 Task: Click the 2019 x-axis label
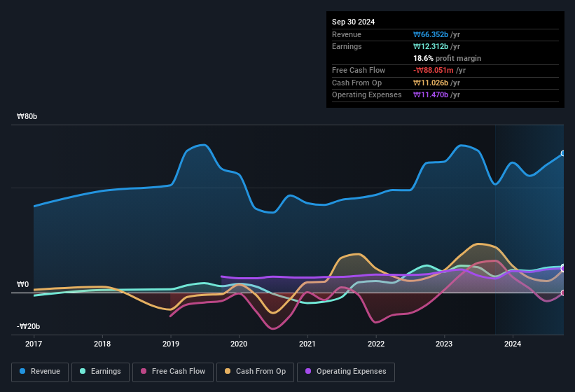click(x=170, y=344)
